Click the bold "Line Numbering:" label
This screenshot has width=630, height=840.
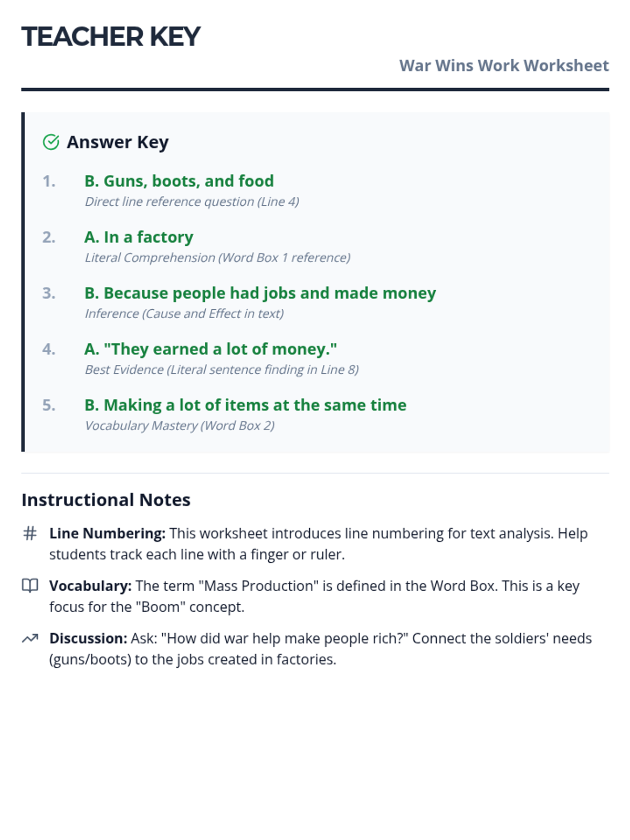(x=107, y=533)
